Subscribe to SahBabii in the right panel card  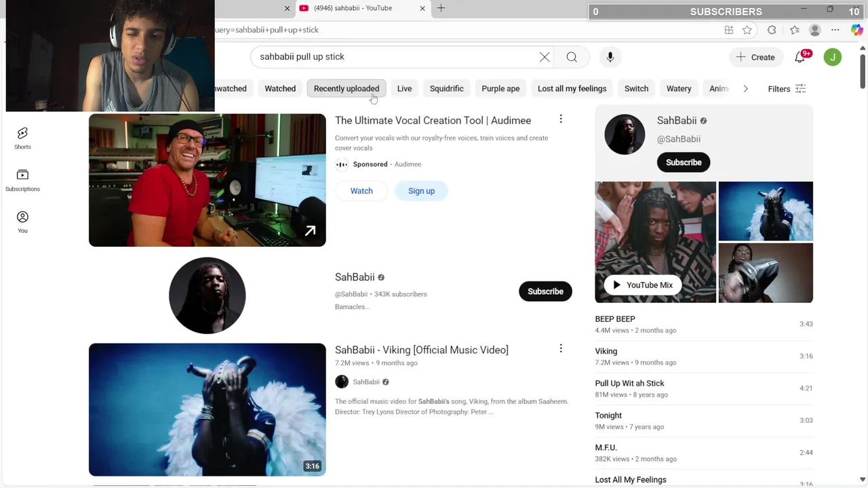684,162
